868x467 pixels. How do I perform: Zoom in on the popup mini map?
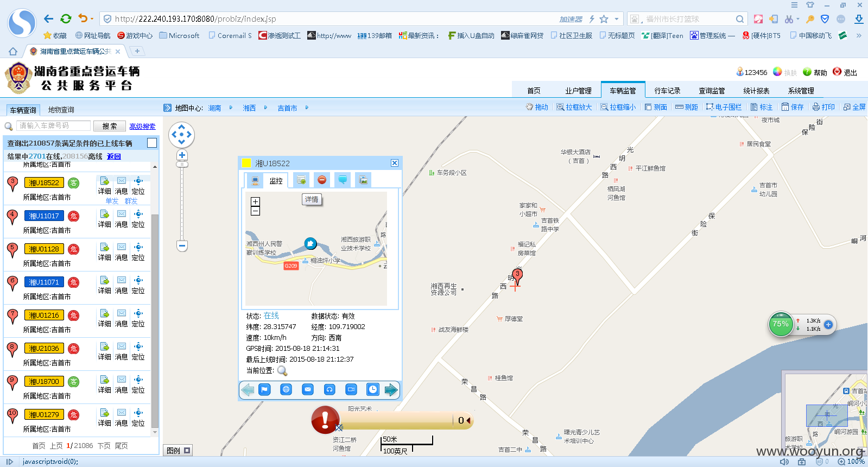point(255,201)
